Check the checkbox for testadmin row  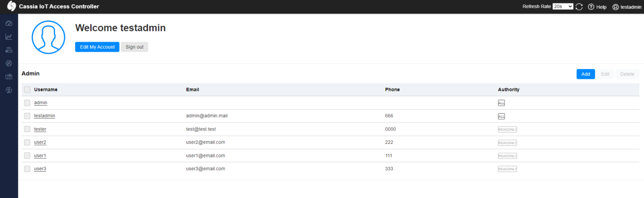(27, 116)
